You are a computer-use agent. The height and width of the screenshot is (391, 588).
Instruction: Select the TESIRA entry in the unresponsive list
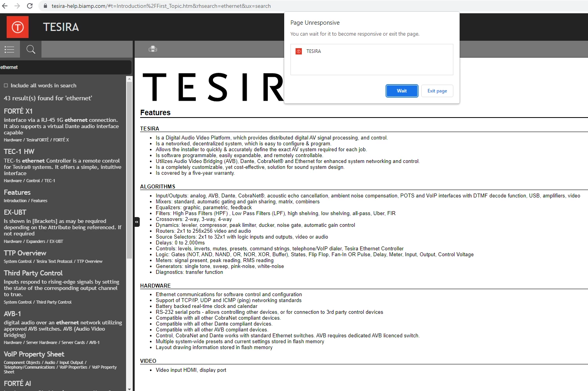coord(372,51)
